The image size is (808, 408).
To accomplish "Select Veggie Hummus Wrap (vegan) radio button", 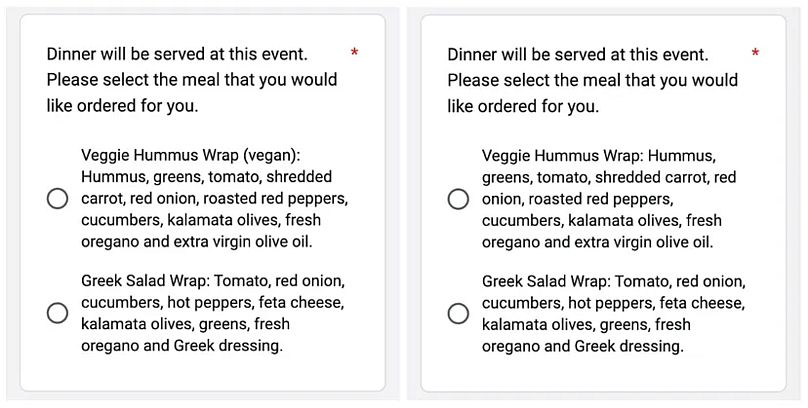I will click(x=57, y=198).
